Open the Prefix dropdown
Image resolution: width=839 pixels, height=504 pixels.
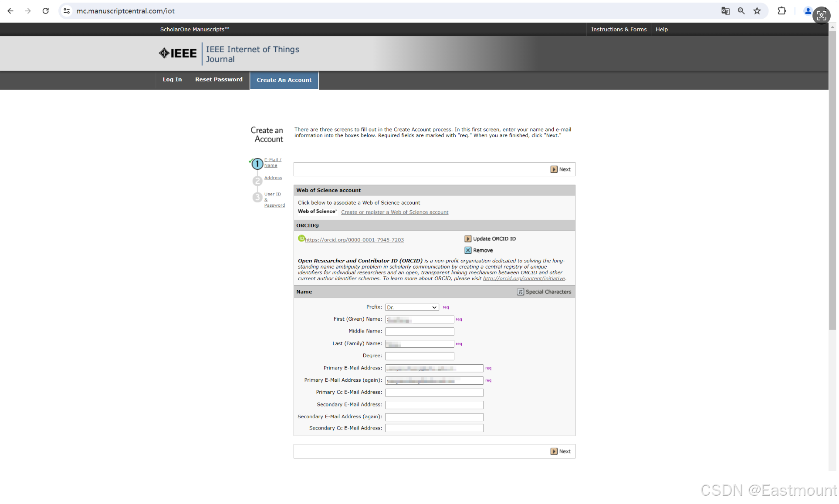(x=412, y=307)
